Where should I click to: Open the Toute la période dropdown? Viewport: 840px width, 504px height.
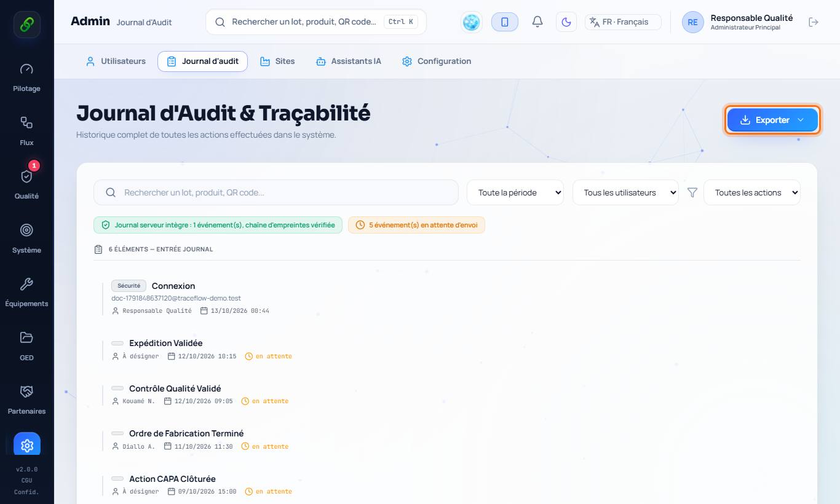pos(515,192)
